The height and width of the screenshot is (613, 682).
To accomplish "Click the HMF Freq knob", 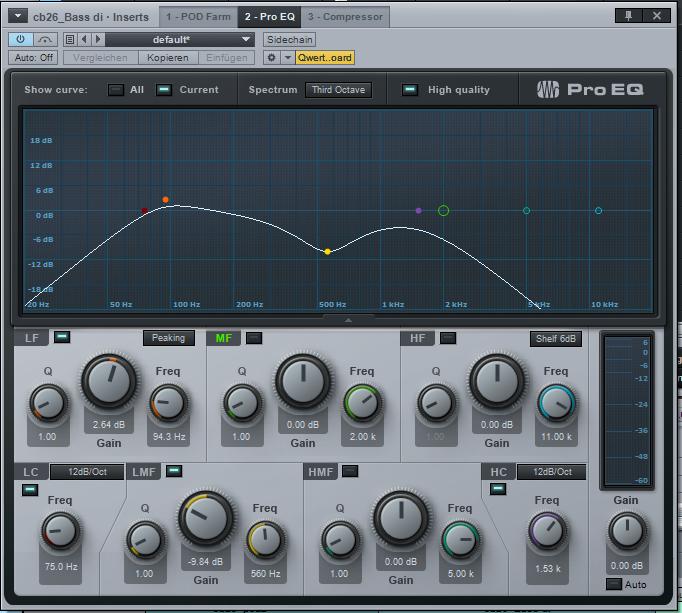I will tap(461, 540).
